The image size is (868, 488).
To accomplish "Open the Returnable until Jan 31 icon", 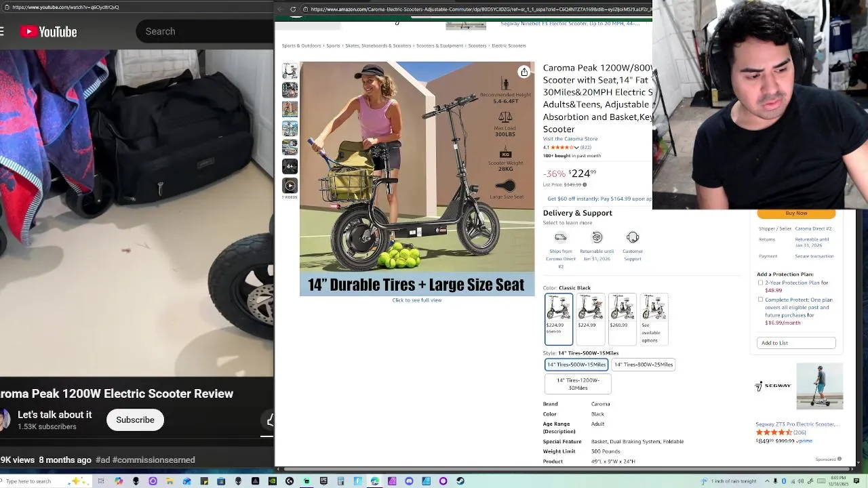I will [597, 237].
